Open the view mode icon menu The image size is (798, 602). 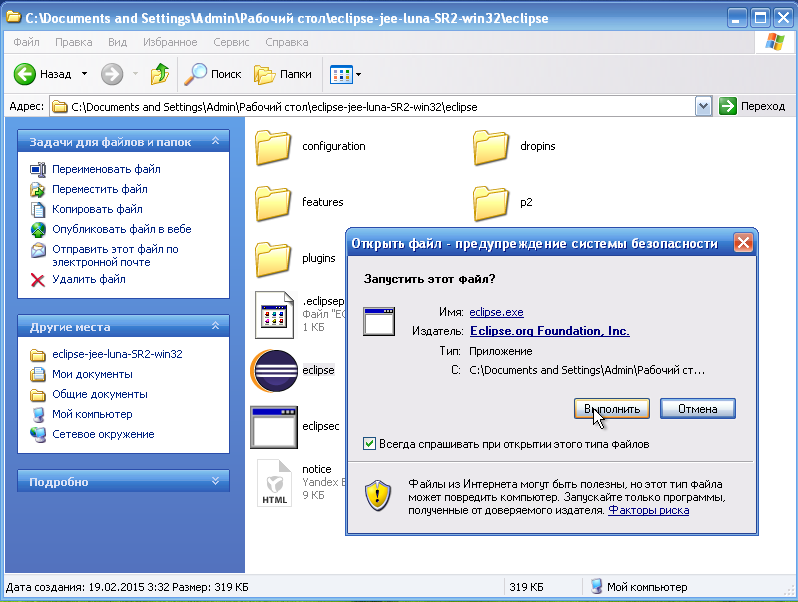point(341,74)
